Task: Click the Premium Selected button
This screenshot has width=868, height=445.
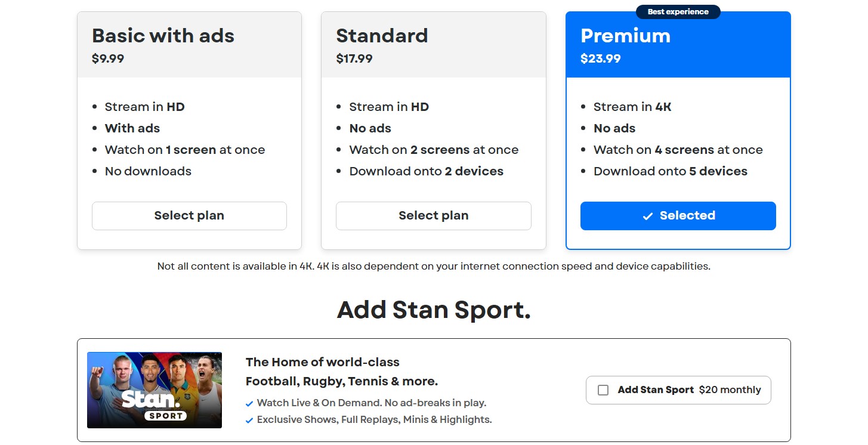Action: point(678,216)
